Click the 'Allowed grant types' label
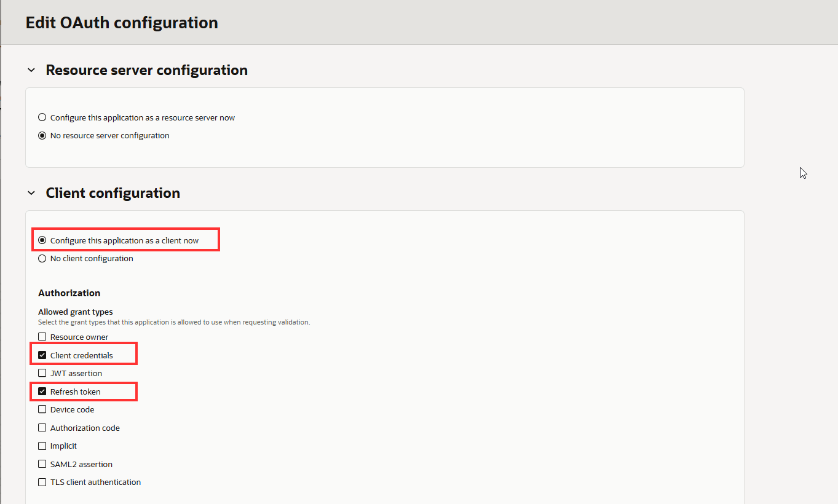 [76, 312]
